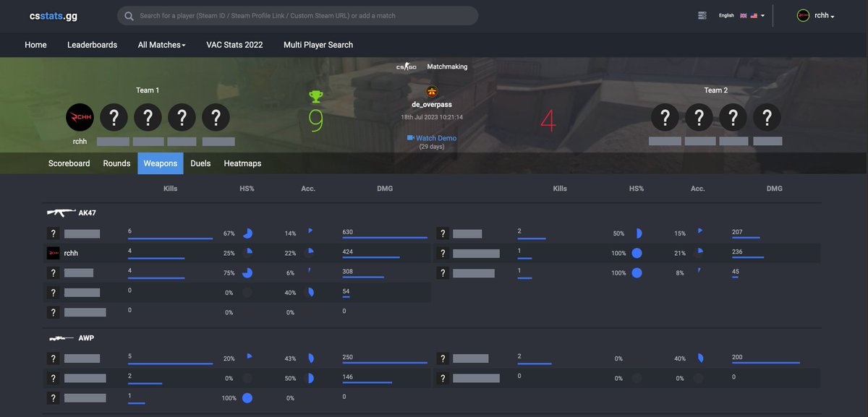Select the Weapons tab
Image resolution: width=868 pixels, height=417 pixels.
pyautogui.click(x=161, y=163)
